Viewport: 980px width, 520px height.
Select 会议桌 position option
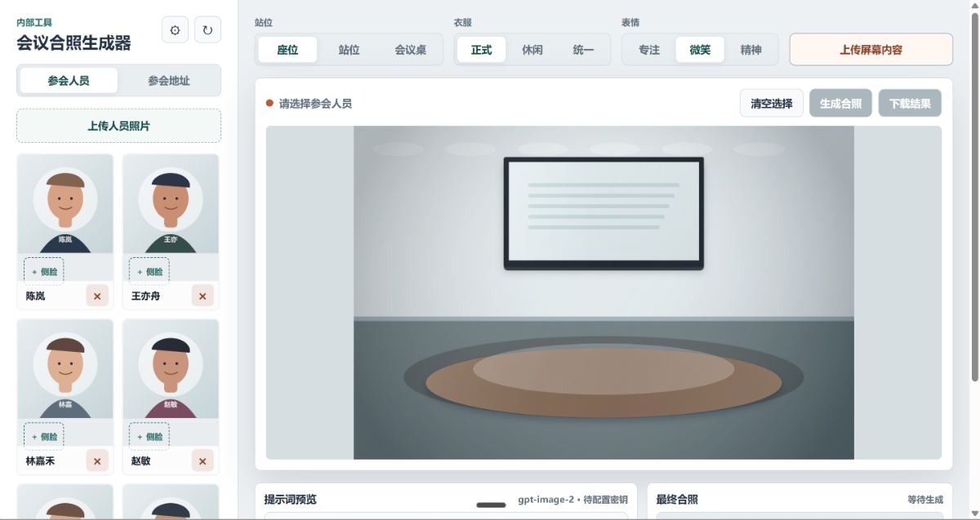point(410,50)
